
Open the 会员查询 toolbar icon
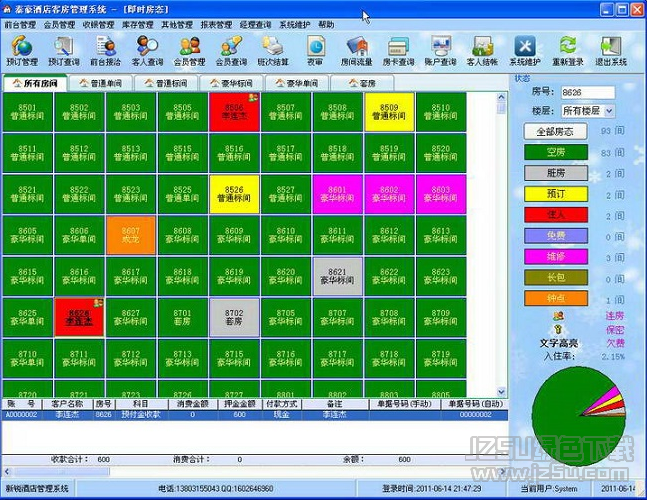(x=231, y=51)
